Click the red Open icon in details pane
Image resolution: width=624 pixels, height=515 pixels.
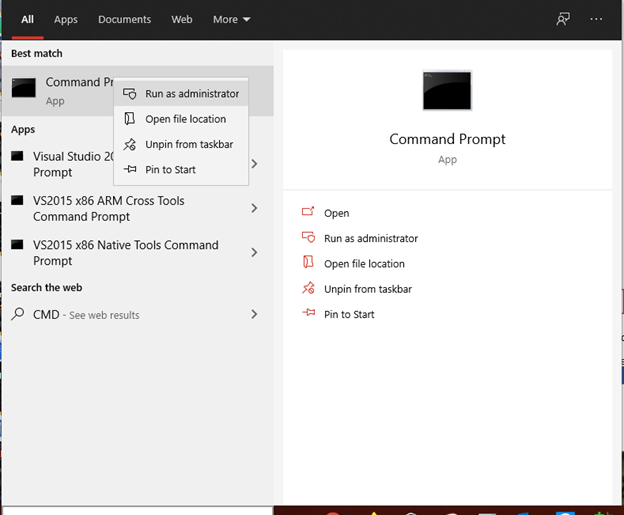tap(308, 211)
